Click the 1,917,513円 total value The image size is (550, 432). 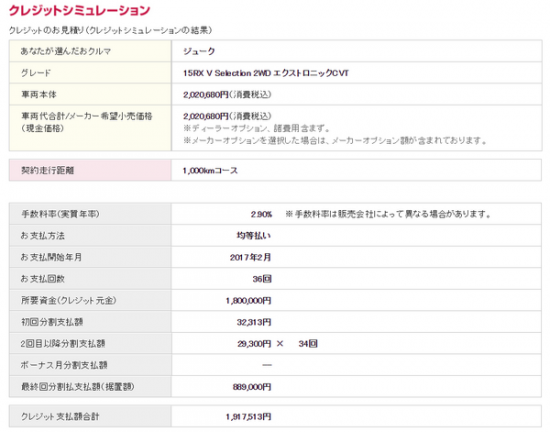tap(248, 417)
